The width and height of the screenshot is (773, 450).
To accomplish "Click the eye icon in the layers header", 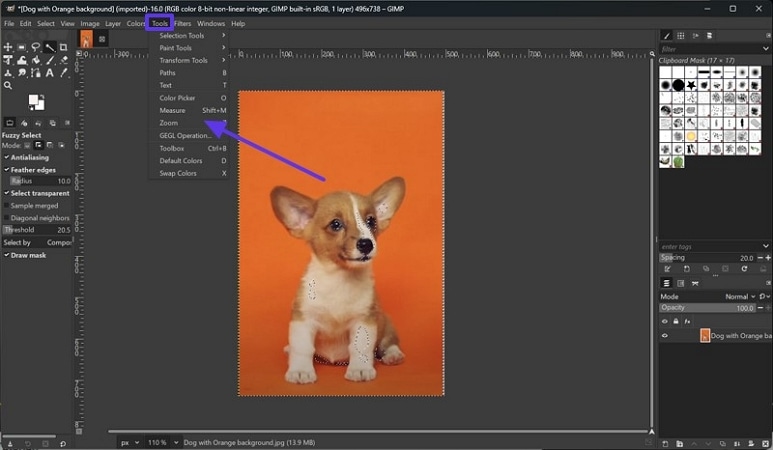I will coord(665,321).
